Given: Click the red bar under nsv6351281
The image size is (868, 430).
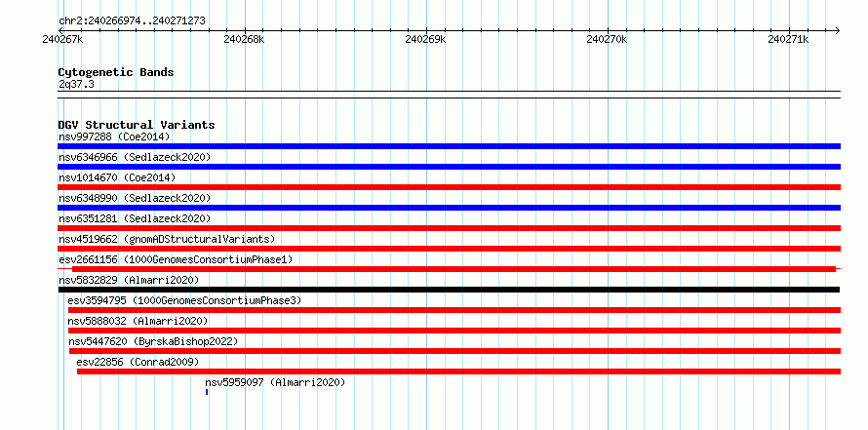Looking at the screenshot, I should 449,228.
